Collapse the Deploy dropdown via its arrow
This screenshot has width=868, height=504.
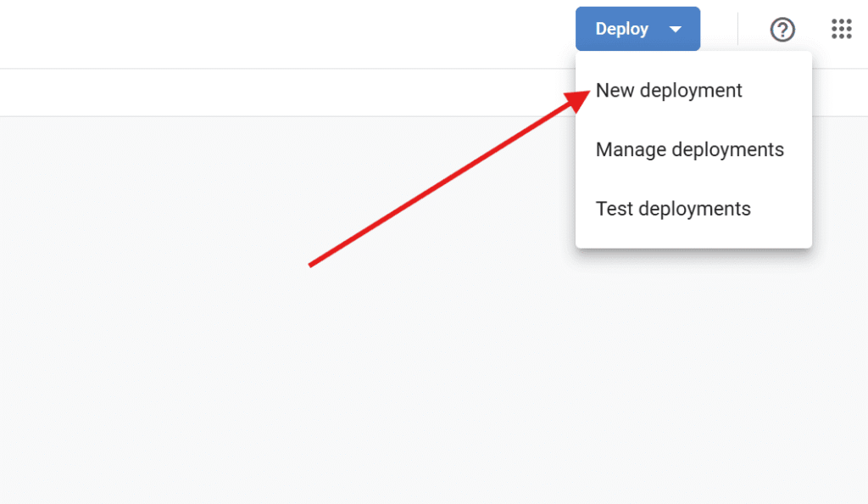pos(676,30)
